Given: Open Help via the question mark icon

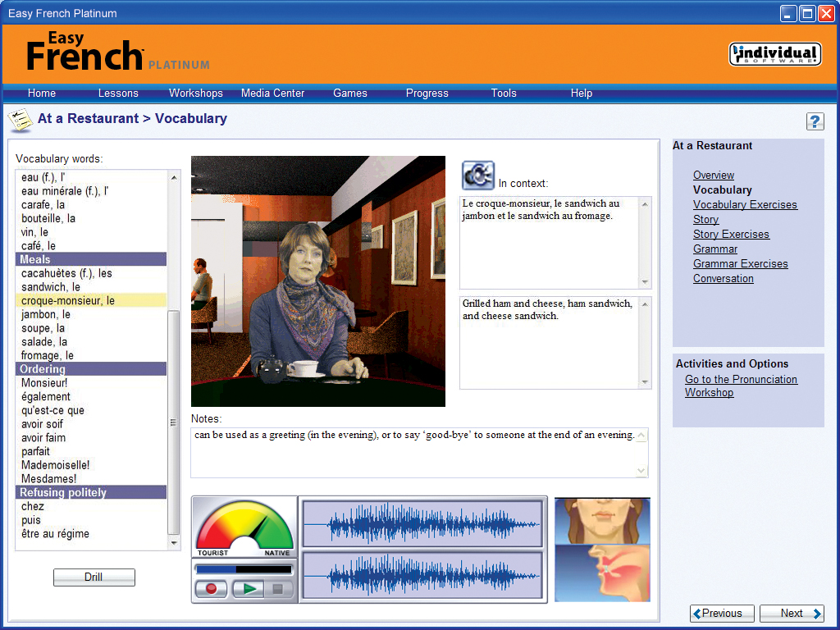Looking at the screenshot, I should (815, 121).
